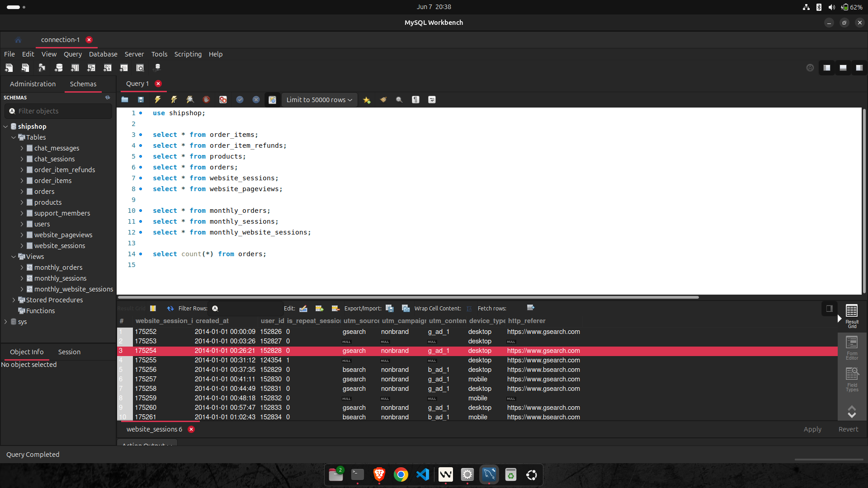Image resolution: width=868 pixels, height=488 pixels.
Task: Click the Apply button
Action: pyautogui.click(x=812, y=429)
